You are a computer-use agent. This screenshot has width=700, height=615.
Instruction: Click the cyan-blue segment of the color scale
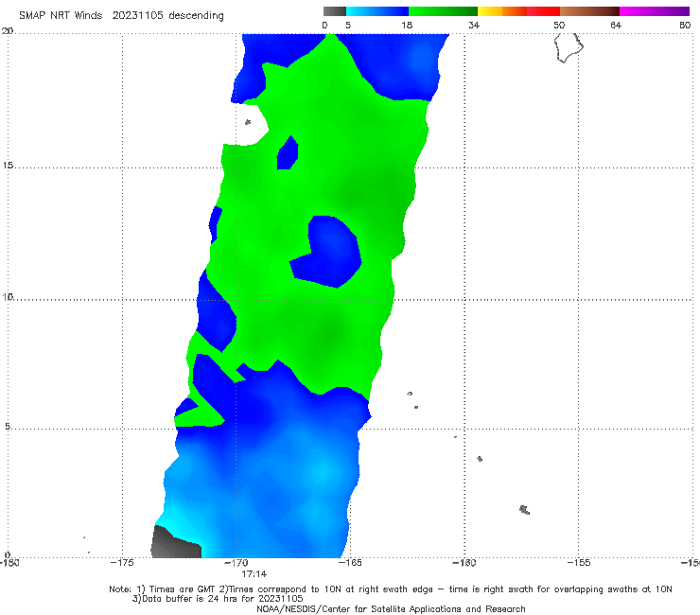(x=377, y=11)
